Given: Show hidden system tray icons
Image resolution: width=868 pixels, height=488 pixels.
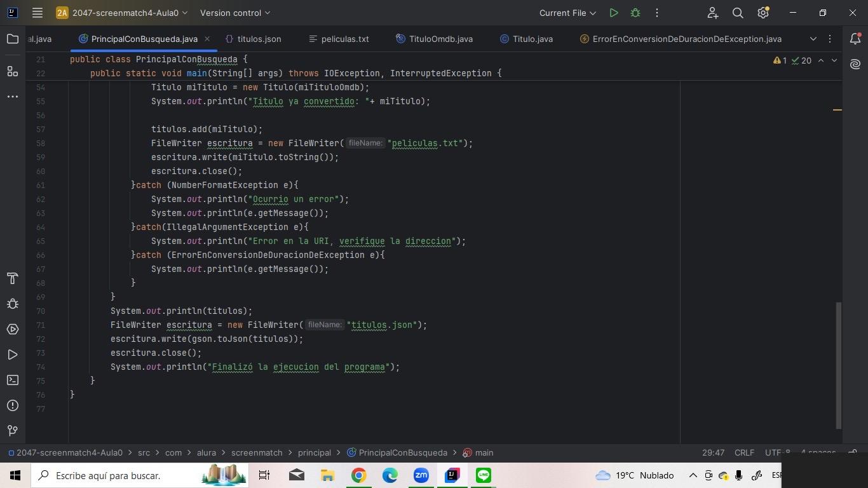Looking at the screenshot, I should coord(693,475).
